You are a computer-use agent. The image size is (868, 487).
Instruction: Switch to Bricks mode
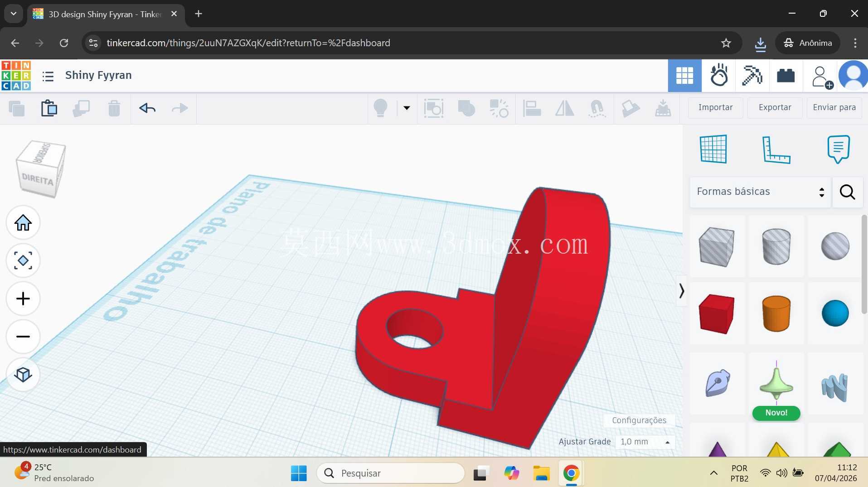pos(786,76)
